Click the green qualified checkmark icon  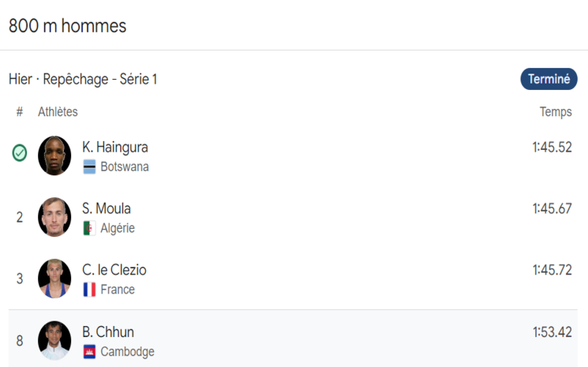(20, 153)
